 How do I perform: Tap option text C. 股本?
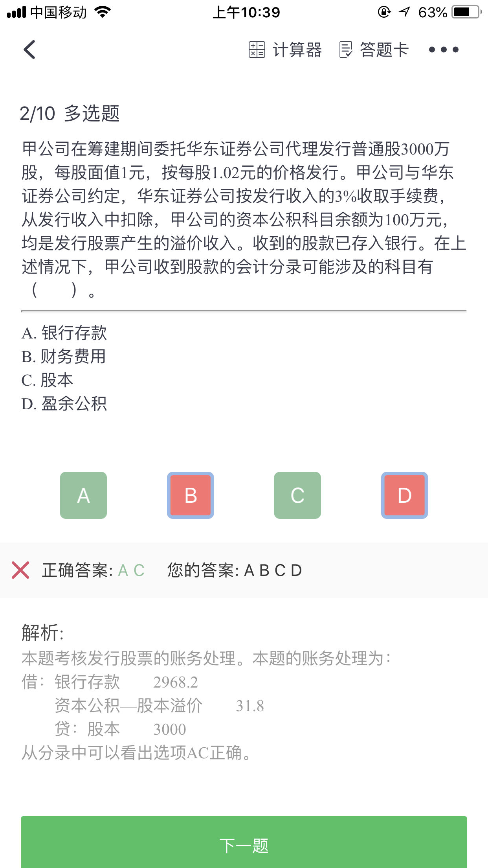click(x=48, y=380)
